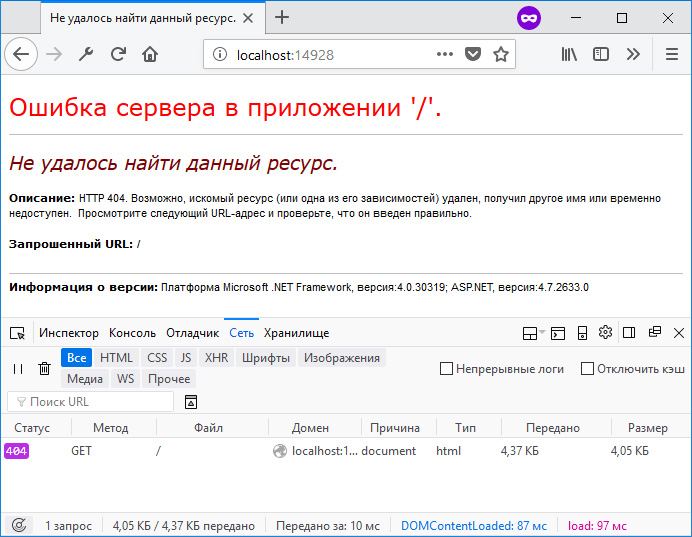Click the private browsing mask icon

529,18
